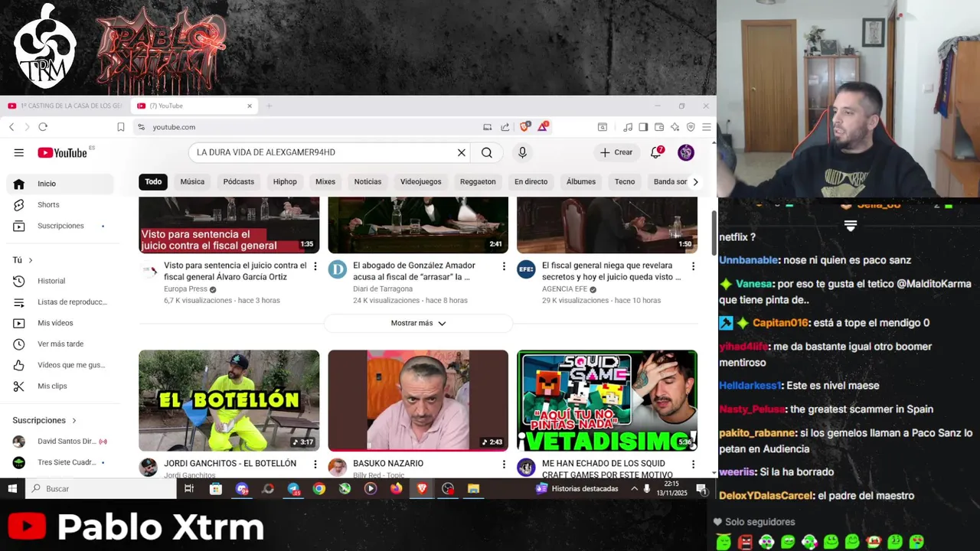
Task: Open Brave Shields lion icon
Action: tap(524, 126)
